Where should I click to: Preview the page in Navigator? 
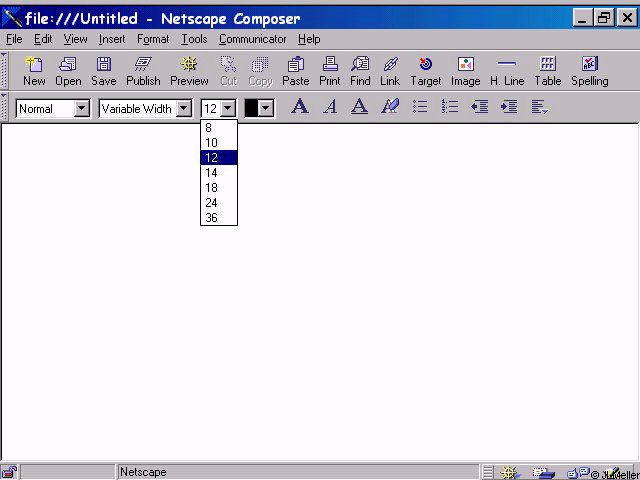pos(189,71)
